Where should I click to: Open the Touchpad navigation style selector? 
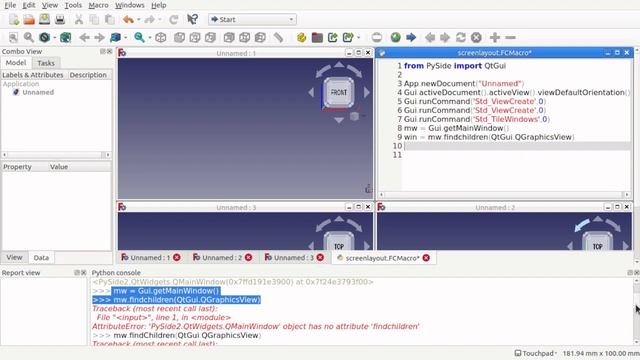click(x=536, y=353)
